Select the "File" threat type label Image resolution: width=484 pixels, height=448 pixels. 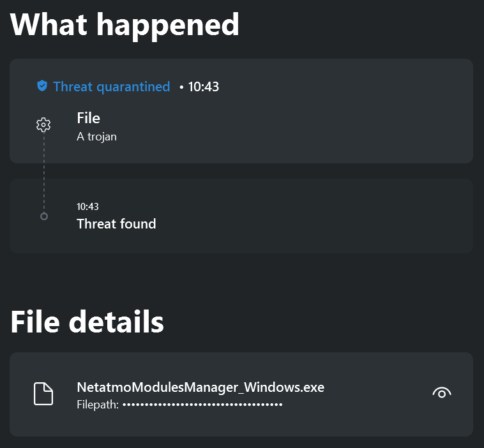(88, 118)
